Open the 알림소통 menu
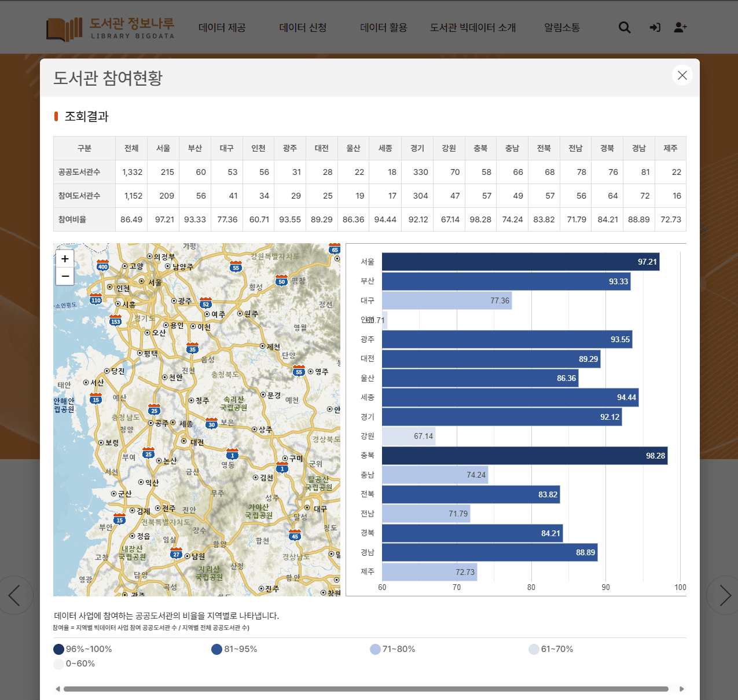The height and width of the screenshot is (700, 738). [562, 27]
